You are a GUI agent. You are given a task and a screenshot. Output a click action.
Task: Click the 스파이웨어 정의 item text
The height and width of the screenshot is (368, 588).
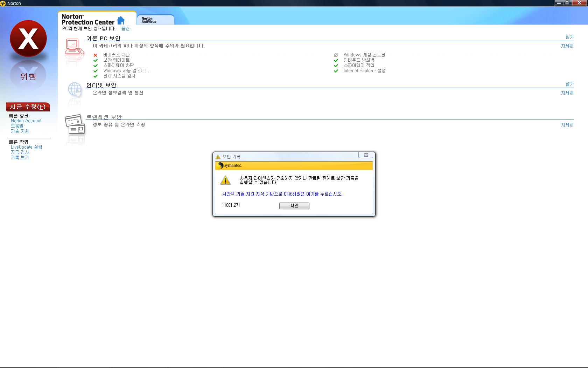tap(359, 66)
